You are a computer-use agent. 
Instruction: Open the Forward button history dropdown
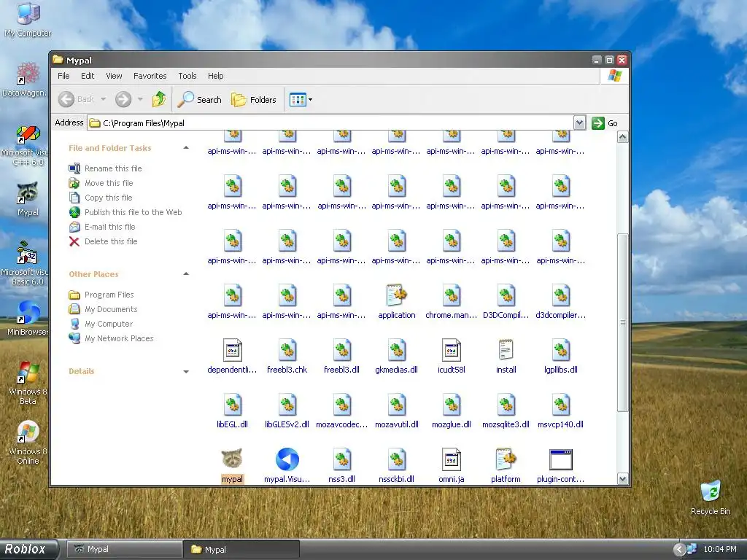[140, 99]
